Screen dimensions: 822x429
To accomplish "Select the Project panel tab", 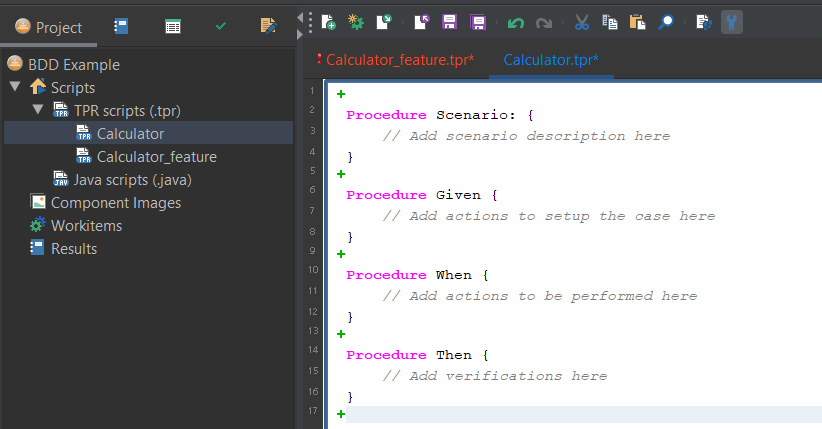I will [48, 27].
